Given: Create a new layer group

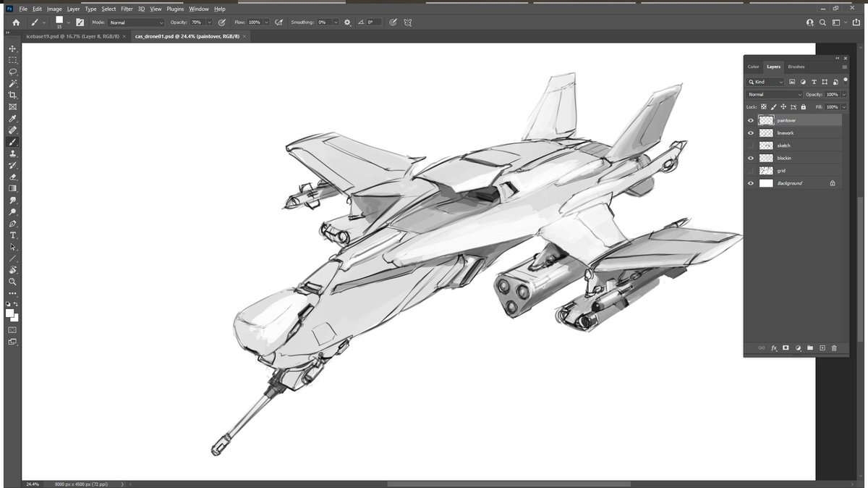Looking at the screenshot, I should [810, 348].
